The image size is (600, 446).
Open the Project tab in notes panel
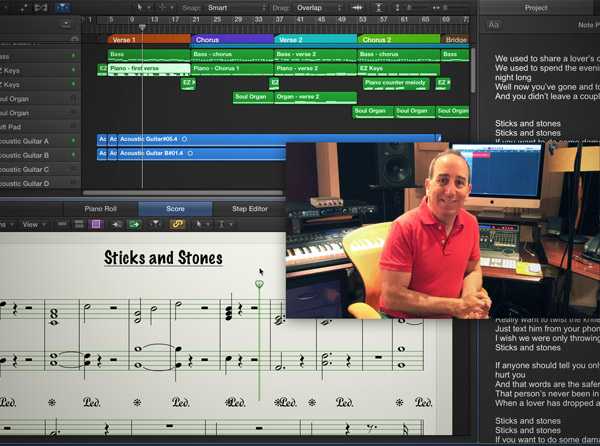[x=535, y=8]
